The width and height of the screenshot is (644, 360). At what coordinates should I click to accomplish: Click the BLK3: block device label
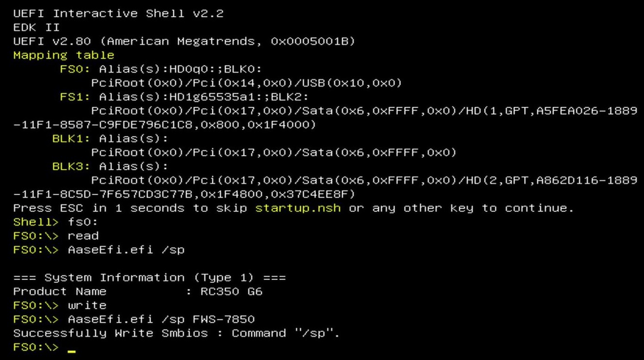[x=72, y=166]
